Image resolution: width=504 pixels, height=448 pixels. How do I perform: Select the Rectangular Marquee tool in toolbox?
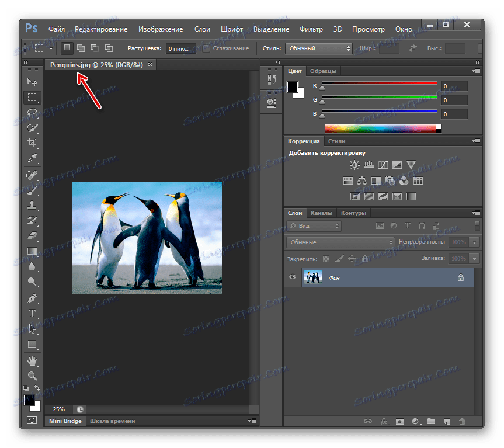[32, 98]
